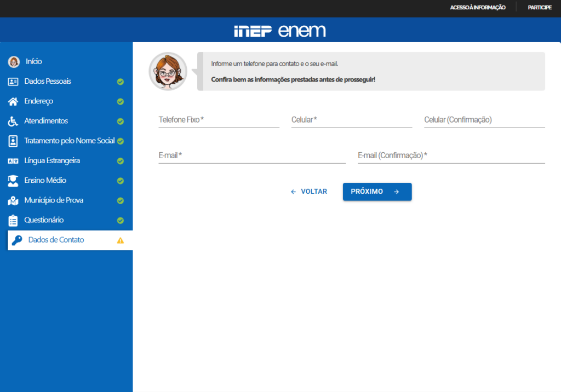The height and width of the screenshot is (392, 561).
Task: Open the Início menu item
Action: [33, 61]
